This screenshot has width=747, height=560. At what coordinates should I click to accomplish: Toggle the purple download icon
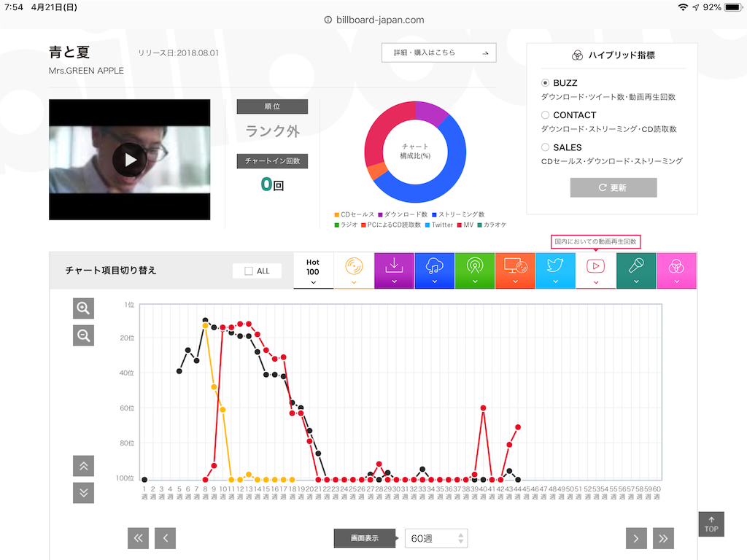pyautogui.click(x=394, y=271)
